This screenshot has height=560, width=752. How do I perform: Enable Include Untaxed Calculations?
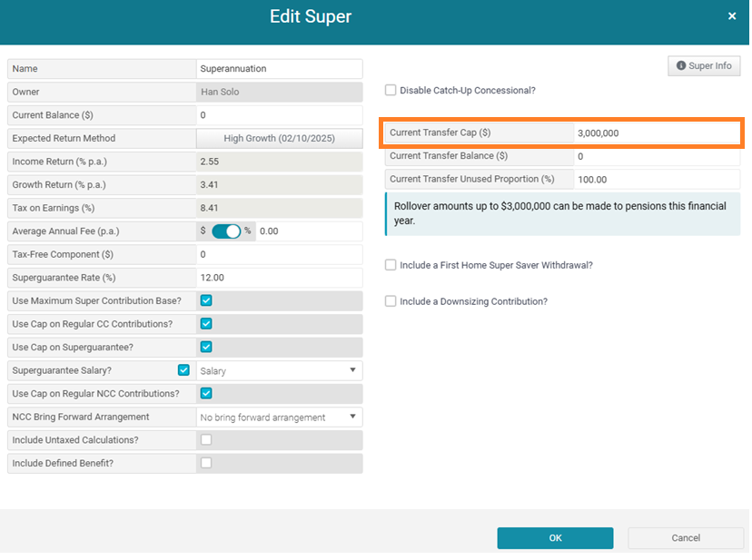click(206, 440)
